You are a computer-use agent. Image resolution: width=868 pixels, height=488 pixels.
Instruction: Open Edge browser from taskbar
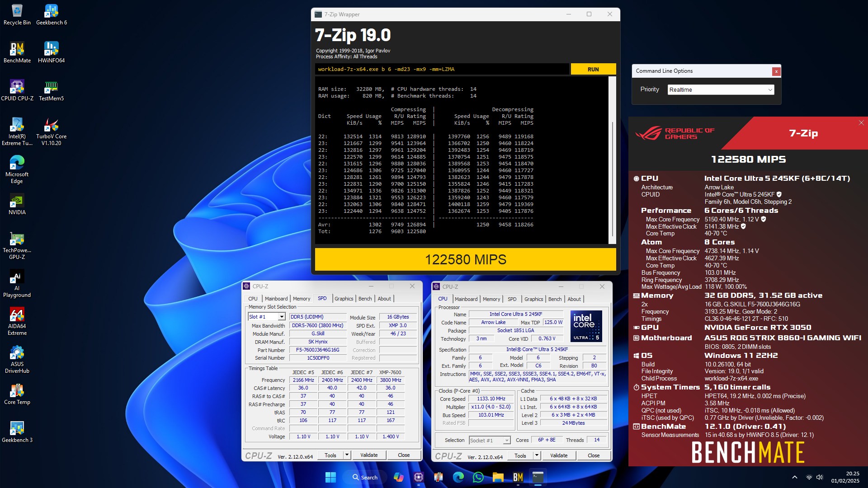(458, 477)
